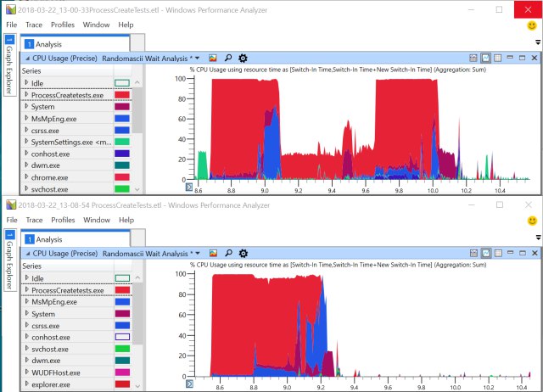Click csrss.exe blue color swatch in top window

click(122, 130)
